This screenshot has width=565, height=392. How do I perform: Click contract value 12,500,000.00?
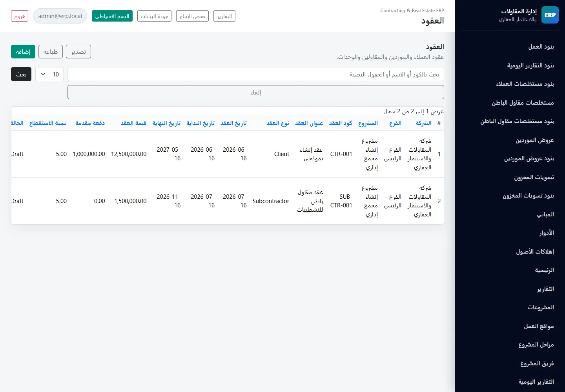[129, 154]
